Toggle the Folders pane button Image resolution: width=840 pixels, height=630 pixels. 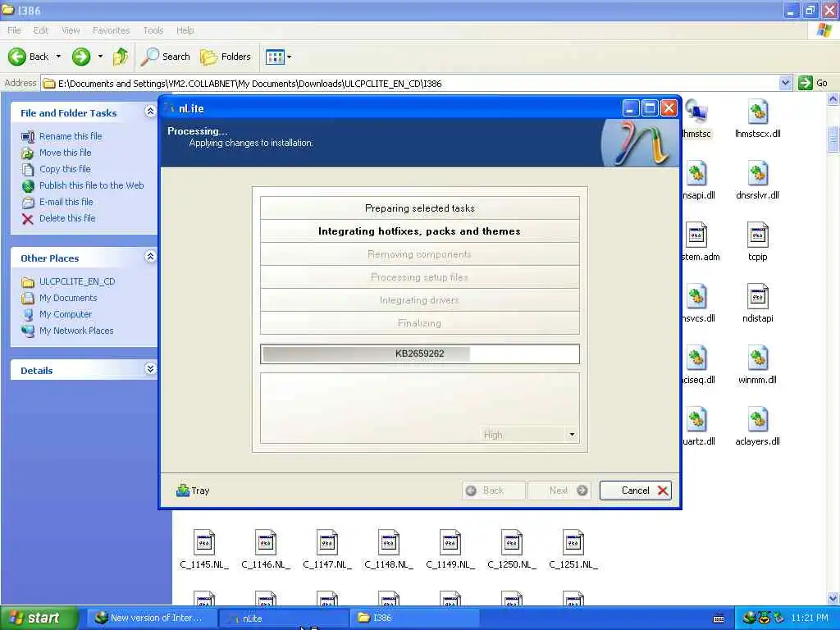click(225, 57)
